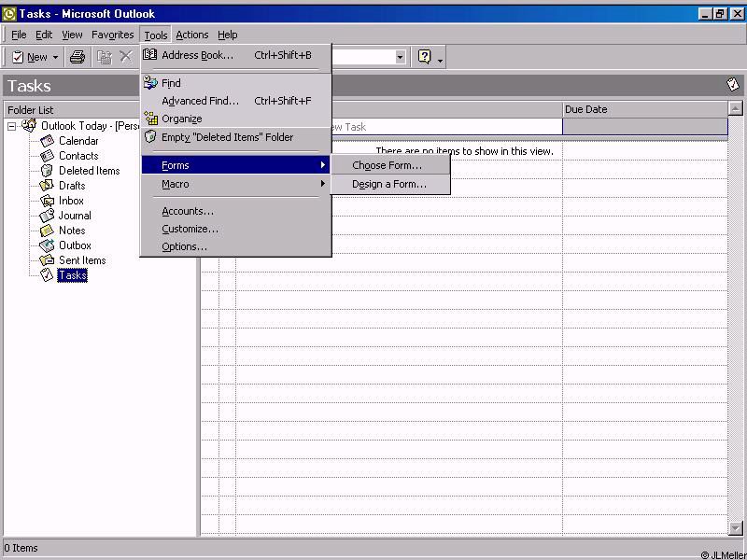Screen dimensions: 747x560
Task: Open the Inbox folder
Action: [x=71, y=201]
